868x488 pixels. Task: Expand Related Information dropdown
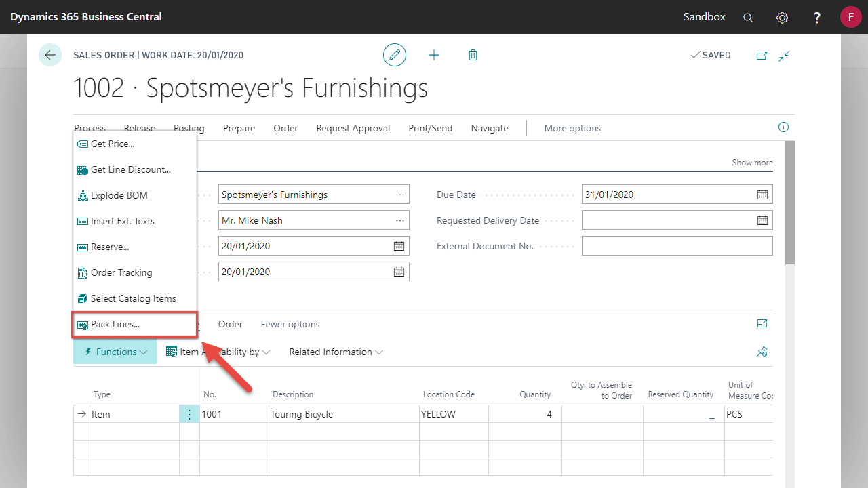pyautogui.click(x=336, y=352)
